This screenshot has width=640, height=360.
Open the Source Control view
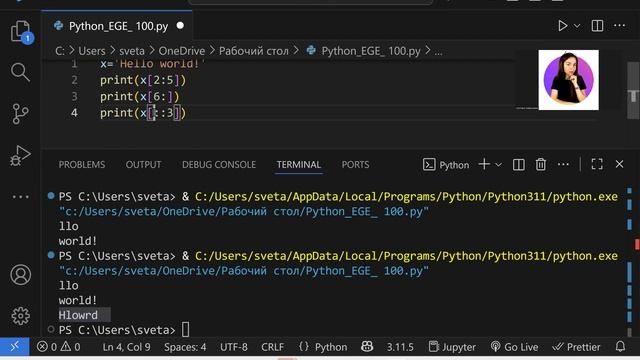(20, 114)
